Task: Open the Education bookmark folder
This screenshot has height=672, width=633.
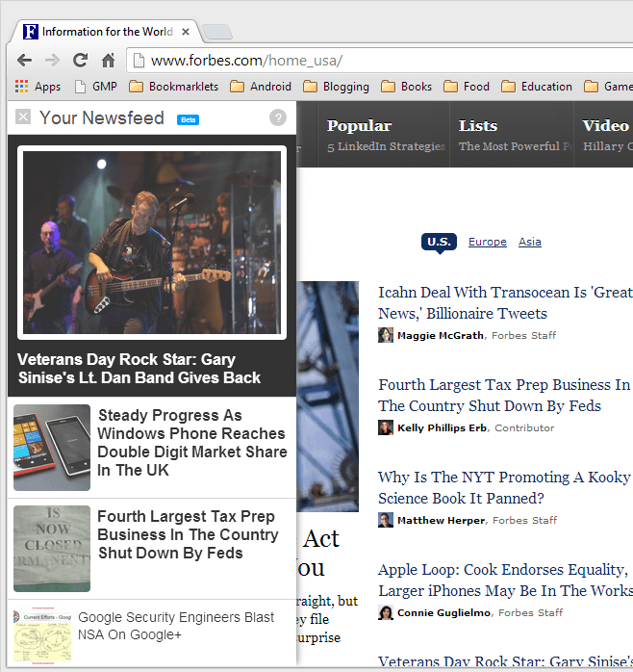Action: click(536, 87)
